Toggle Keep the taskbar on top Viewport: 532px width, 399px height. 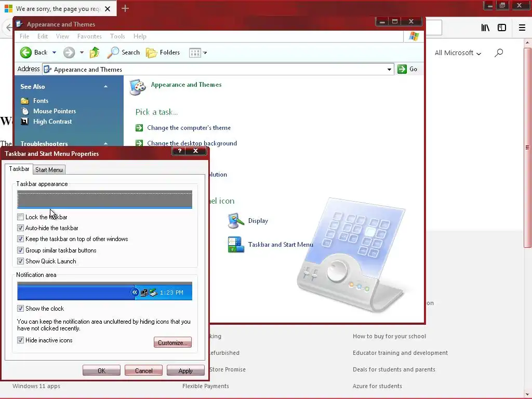coord(20,239)
